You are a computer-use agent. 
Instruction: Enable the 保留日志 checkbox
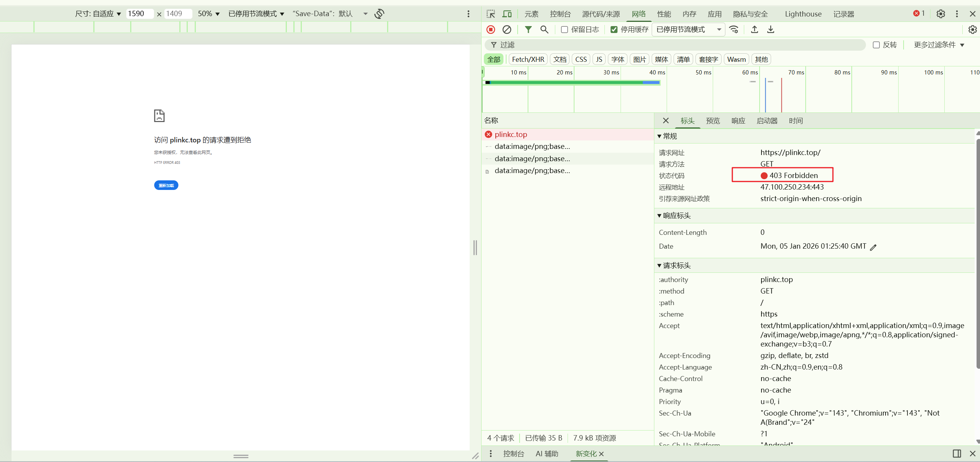coord(564,30)
